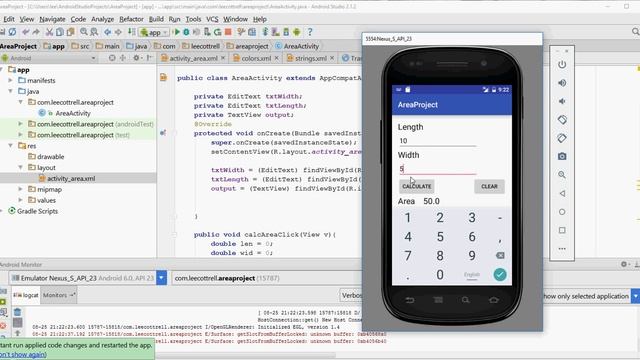Open the emulator device dropdown arrow

point(161,278)
